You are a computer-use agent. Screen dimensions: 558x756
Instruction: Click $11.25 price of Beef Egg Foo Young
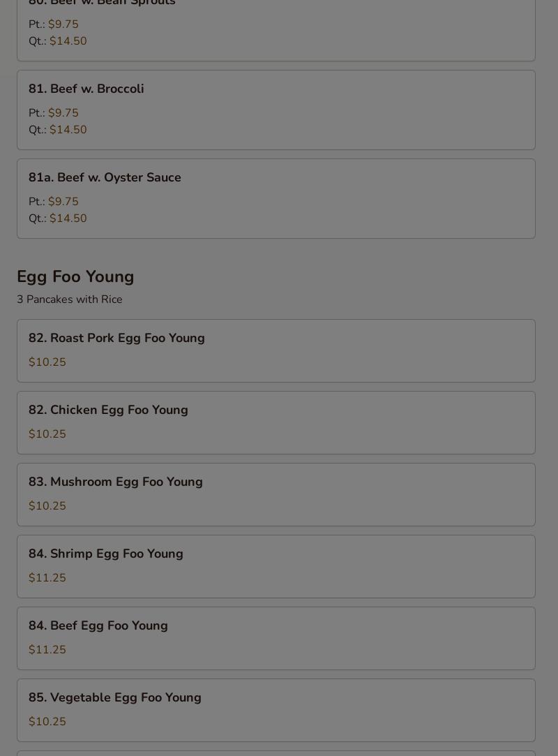click(x=47, y=649)
